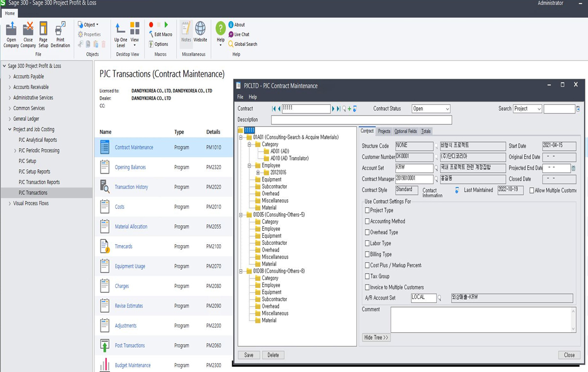
Task: Click the green Run Macro icon
Action: click(167, 24)
